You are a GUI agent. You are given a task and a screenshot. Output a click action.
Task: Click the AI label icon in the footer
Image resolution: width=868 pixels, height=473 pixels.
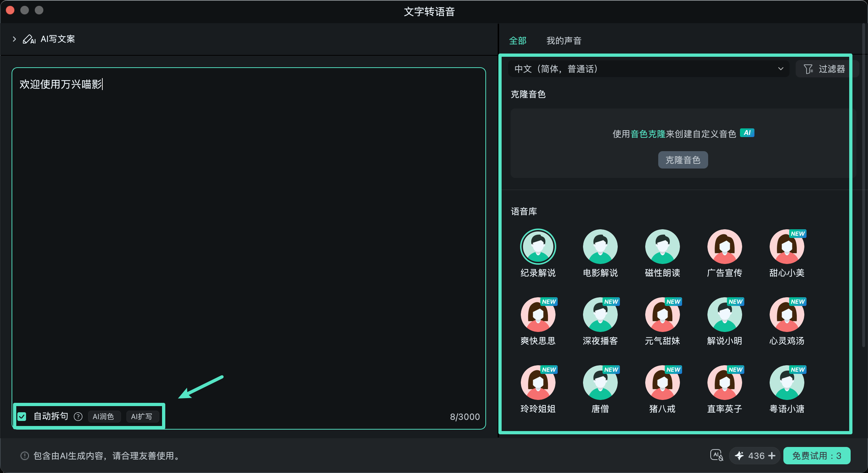point(716,455)
